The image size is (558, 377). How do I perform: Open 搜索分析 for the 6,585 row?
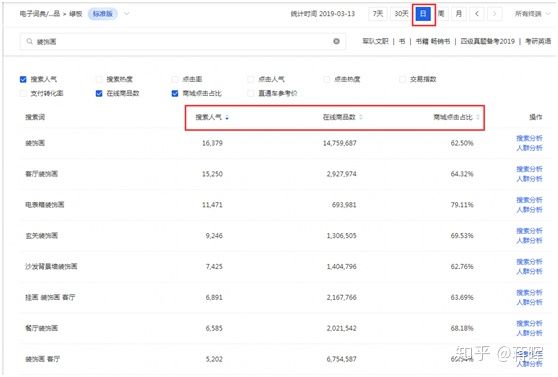(529, 323)
